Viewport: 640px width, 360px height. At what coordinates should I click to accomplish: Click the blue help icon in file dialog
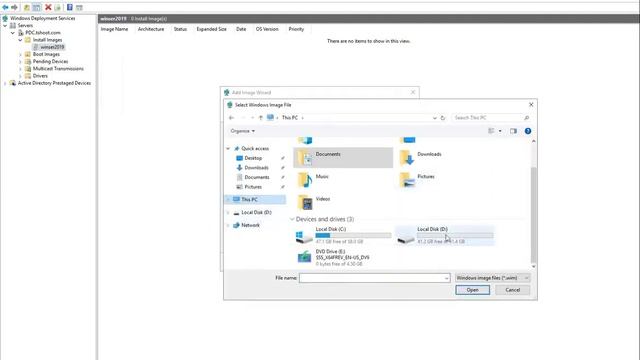pyautogui.click(x=528, y=131)
